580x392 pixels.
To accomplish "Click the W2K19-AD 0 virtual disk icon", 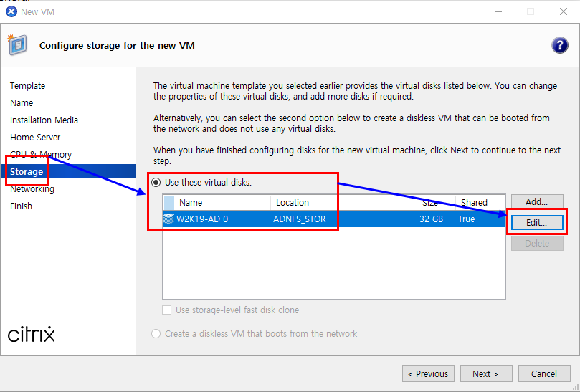I will pos(168,219).
